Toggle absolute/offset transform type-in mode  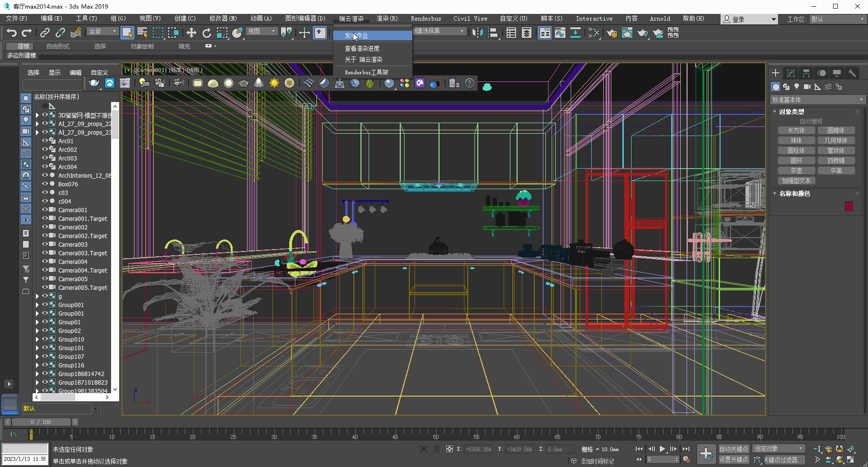point(449,449)
